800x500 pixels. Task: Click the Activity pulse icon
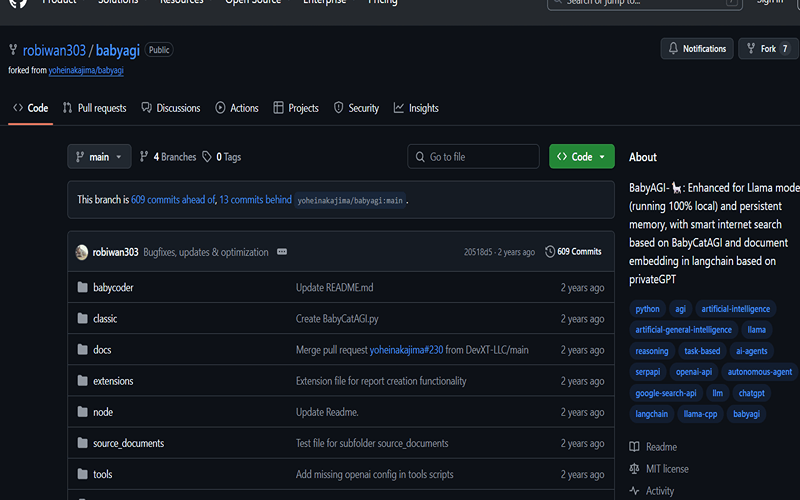click(634, 491)
